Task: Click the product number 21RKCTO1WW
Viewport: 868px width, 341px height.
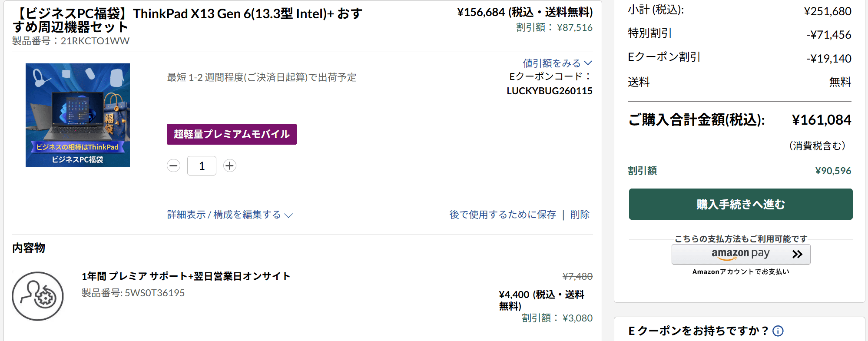Action: tap(95, 41)
